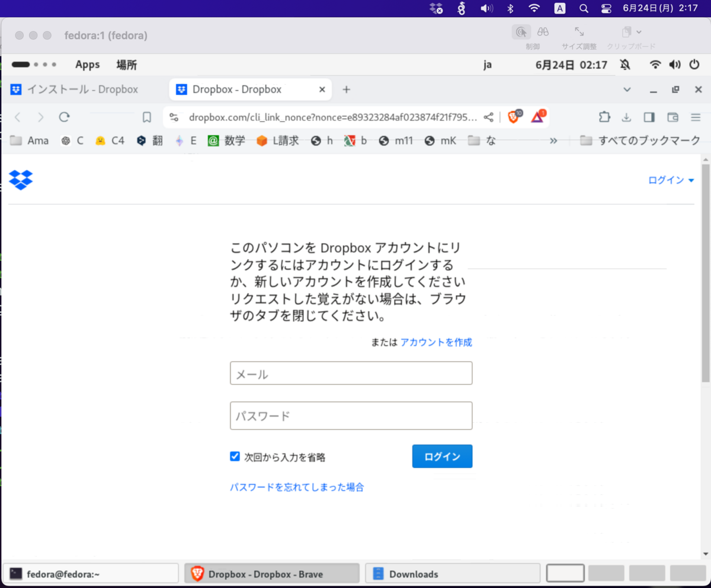Click the macOS input source A icon
The height and width of the screenshot is (588, 711).
tap(559, 8)
